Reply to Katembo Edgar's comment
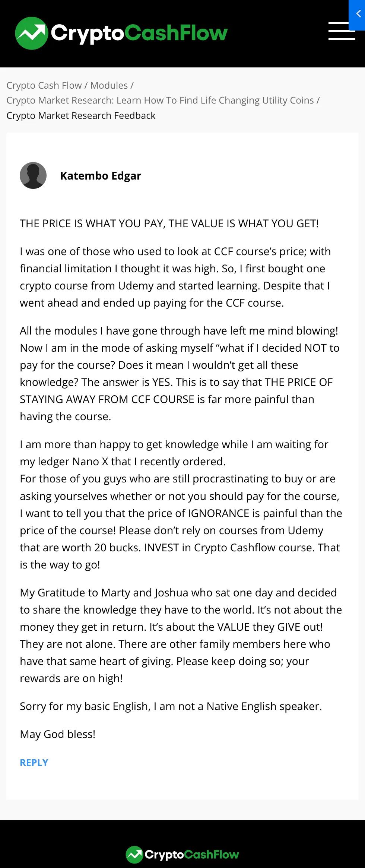This screenshot has height=868, width=365. click(x=34, y=763)
